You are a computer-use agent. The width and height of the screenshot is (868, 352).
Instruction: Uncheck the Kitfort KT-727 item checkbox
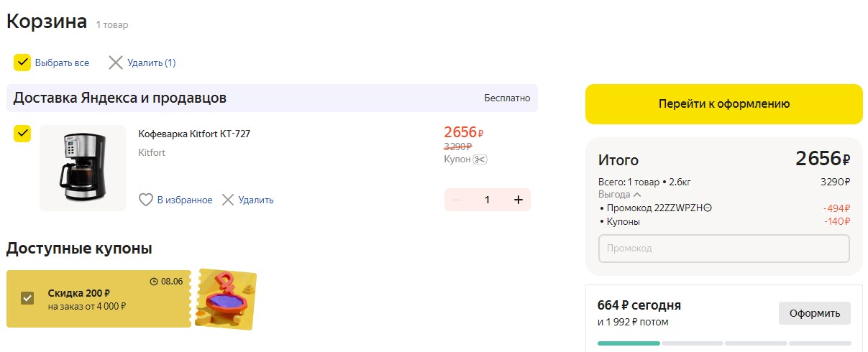coord(22,133)
